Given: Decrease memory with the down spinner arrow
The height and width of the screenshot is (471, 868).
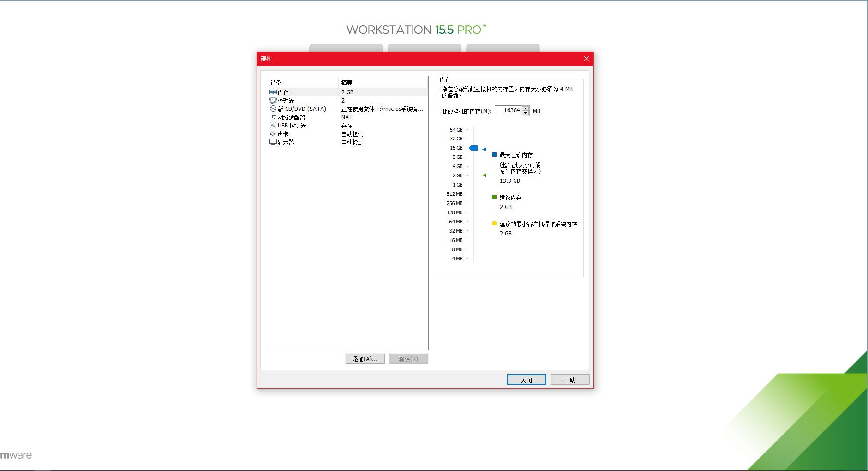Looking at the screenshot, I should [x=526, y=113].
